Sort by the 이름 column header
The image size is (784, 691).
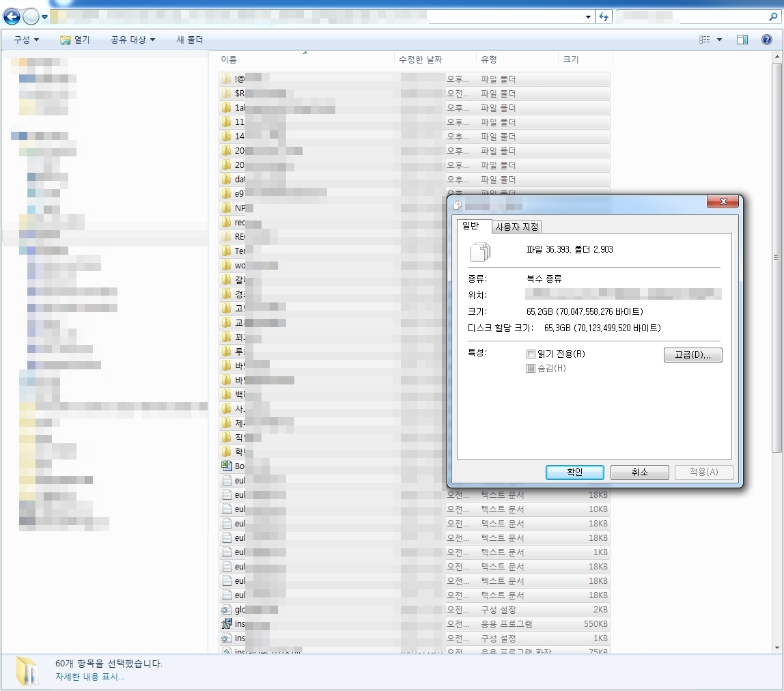pos(305,59)
